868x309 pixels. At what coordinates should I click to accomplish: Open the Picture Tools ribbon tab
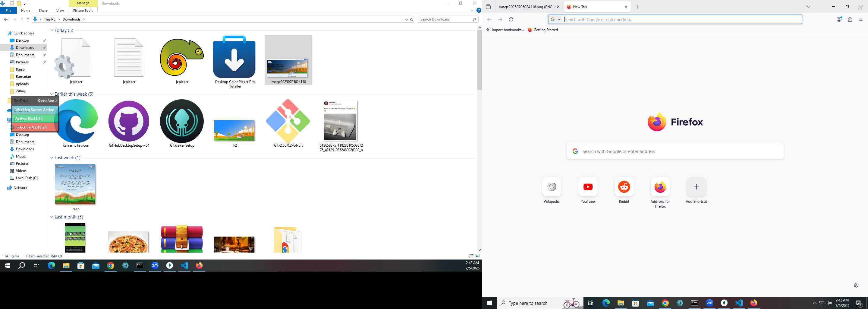click(83, 11)
